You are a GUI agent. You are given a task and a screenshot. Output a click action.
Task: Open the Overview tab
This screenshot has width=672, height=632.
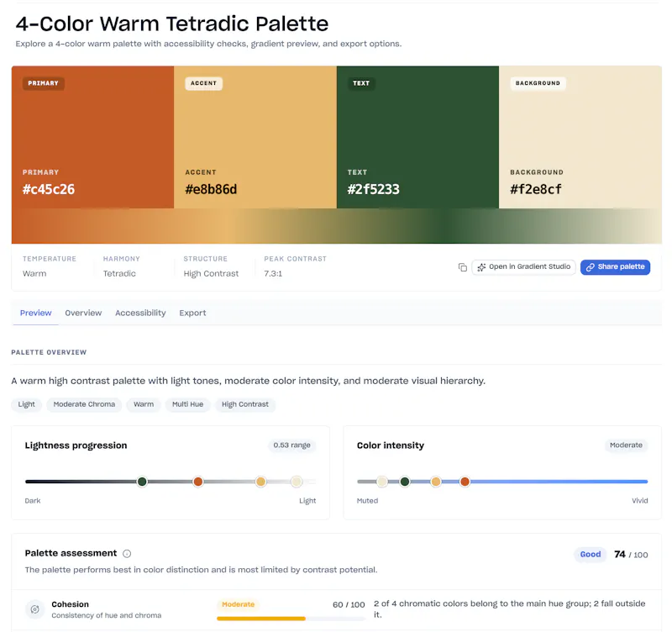[83, 313]
